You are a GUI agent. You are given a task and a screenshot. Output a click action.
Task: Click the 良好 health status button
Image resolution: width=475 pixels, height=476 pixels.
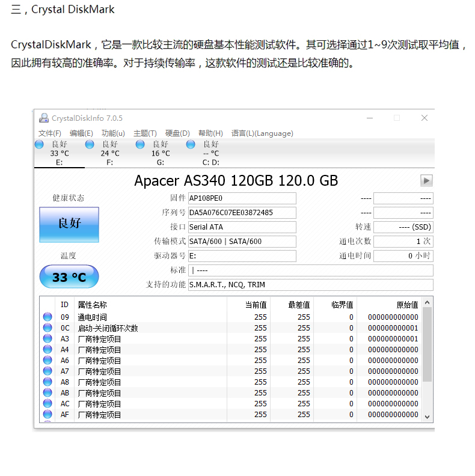point(69,225)
